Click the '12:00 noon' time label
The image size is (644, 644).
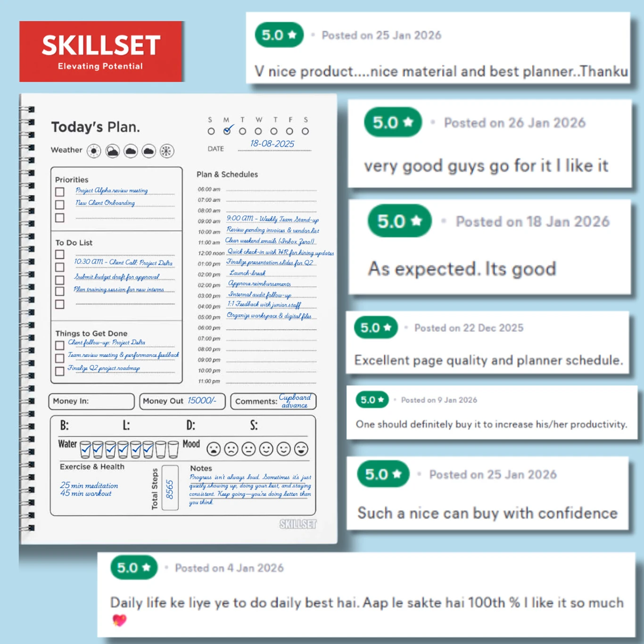tap(211, 253)
